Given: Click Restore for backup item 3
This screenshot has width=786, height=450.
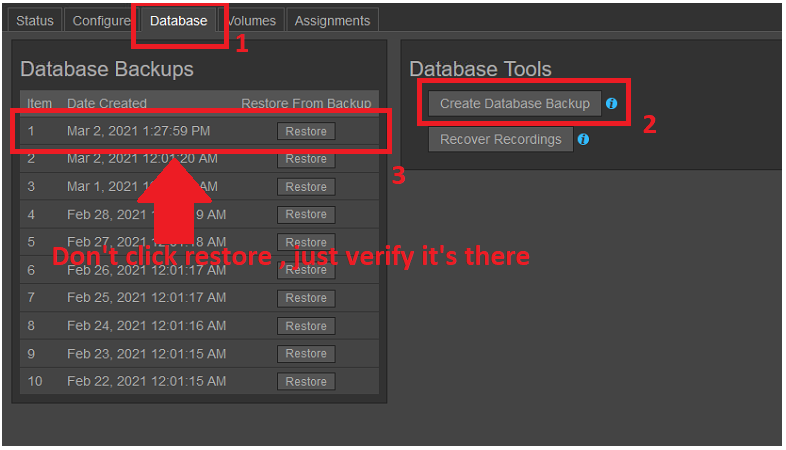Looking at the screenshot, I should coord(306,187).
